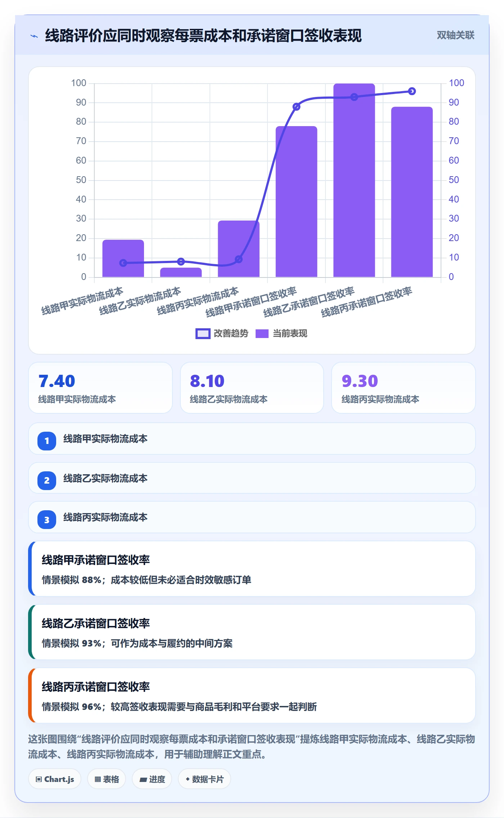Click text 情景模拟 88%；成本较低但未必适合时效敏感订单
The height and width of the screenshot is (818, 504).
[x=147, y=580]
